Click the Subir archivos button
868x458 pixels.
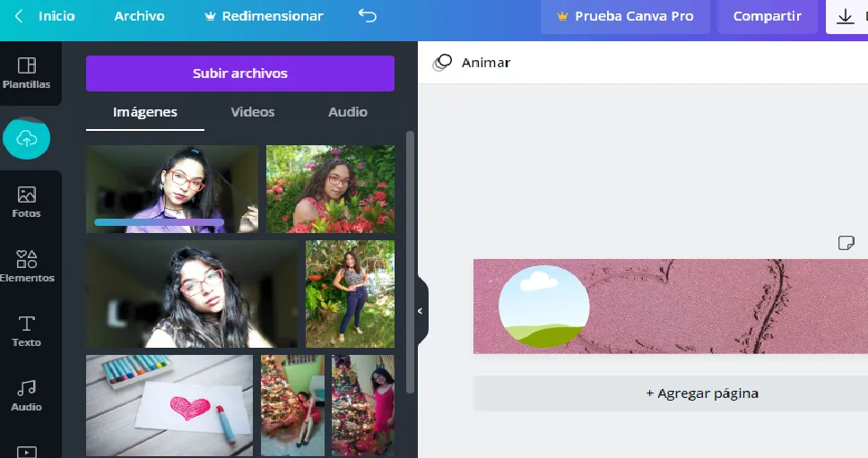240,73
